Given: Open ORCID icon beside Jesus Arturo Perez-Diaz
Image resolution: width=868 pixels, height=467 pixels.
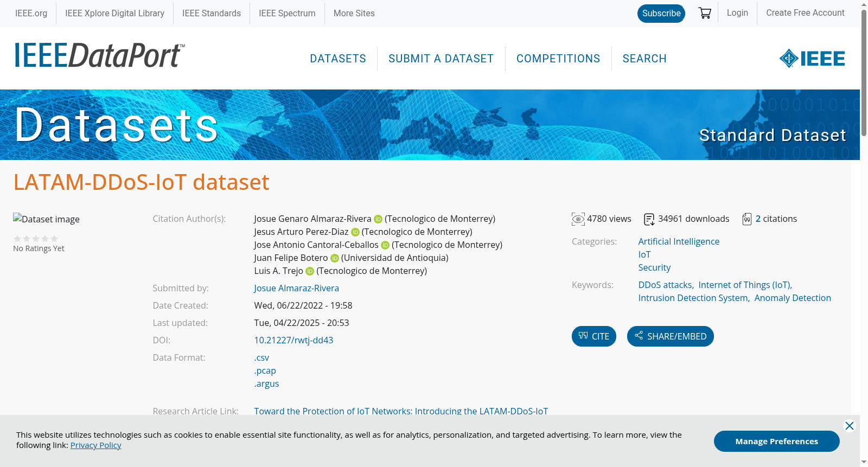Looking at the screenshot, I should click(355, 232).
